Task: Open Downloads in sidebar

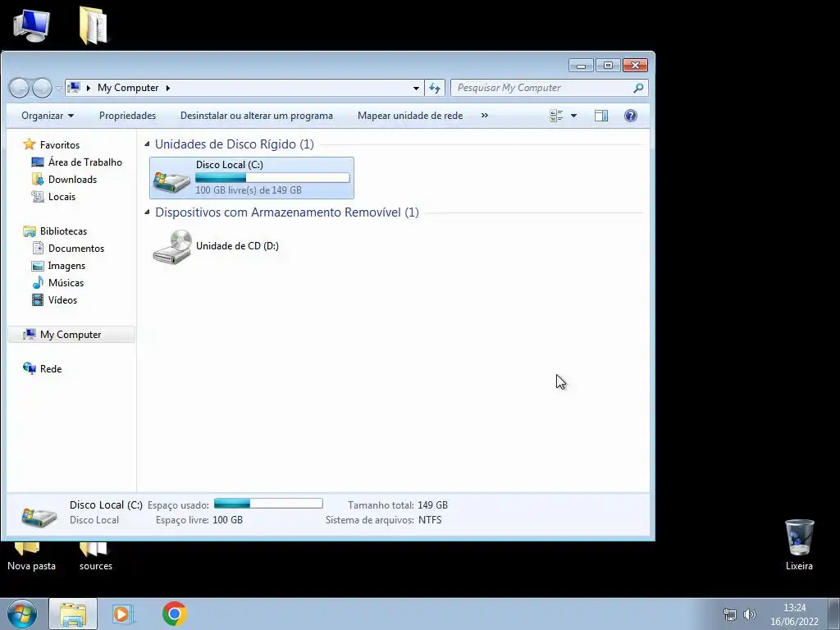Action: [72, 180]
